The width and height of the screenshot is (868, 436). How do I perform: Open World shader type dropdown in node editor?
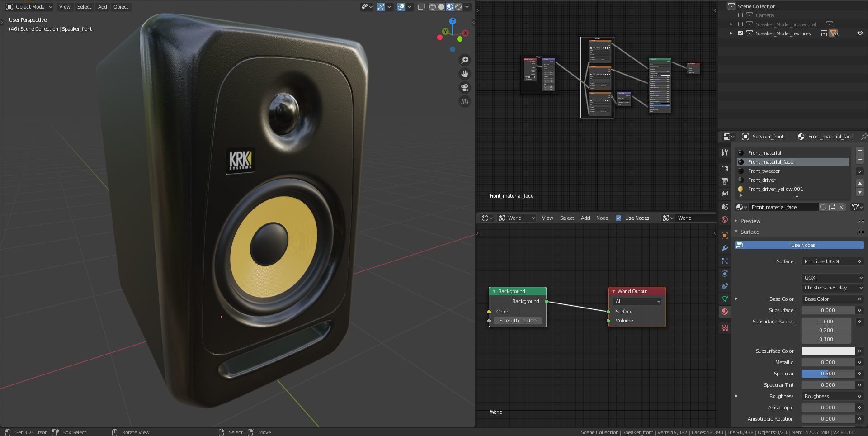(517, 218)
